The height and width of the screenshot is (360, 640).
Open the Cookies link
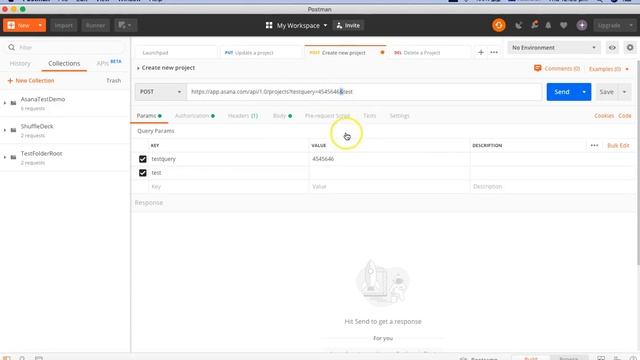tap(604, 116)
